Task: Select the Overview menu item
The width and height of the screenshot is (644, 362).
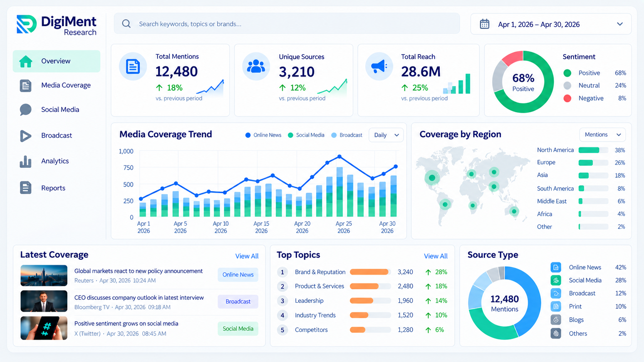Action: (57, 61)
